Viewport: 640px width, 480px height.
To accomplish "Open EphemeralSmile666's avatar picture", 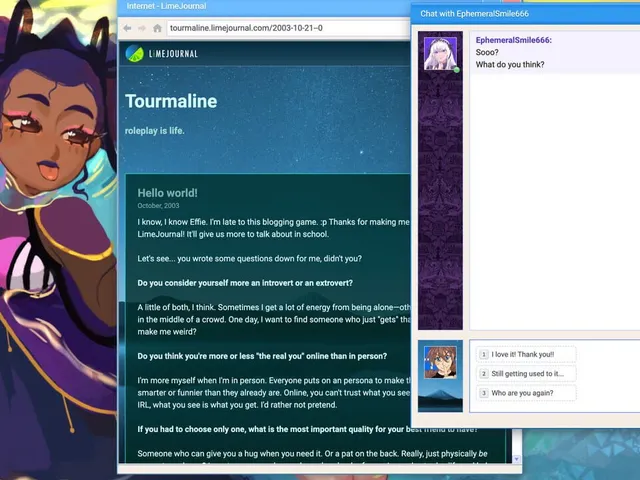I will (x=440, y=54).
